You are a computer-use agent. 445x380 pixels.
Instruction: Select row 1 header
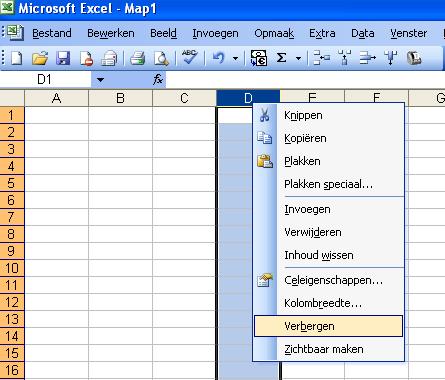pyautogui.click(x=12, y=115)
